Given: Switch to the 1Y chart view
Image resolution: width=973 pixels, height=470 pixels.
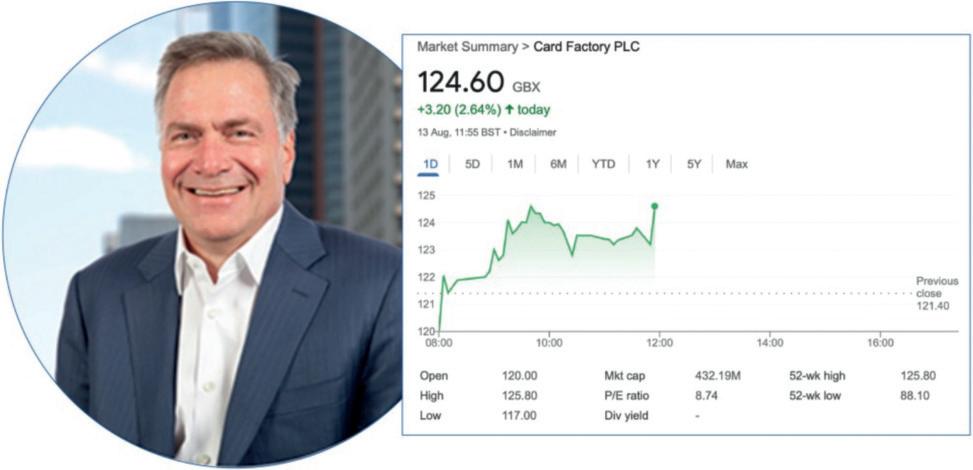Looking at the screenshot, I should pyautogui.click(x=653, y=164).
